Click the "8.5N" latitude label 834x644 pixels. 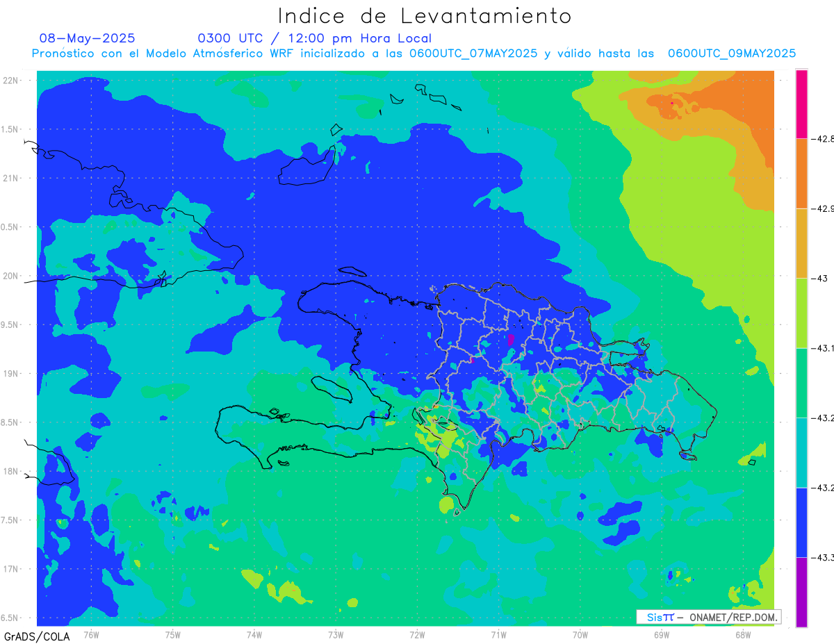[10, 422]
